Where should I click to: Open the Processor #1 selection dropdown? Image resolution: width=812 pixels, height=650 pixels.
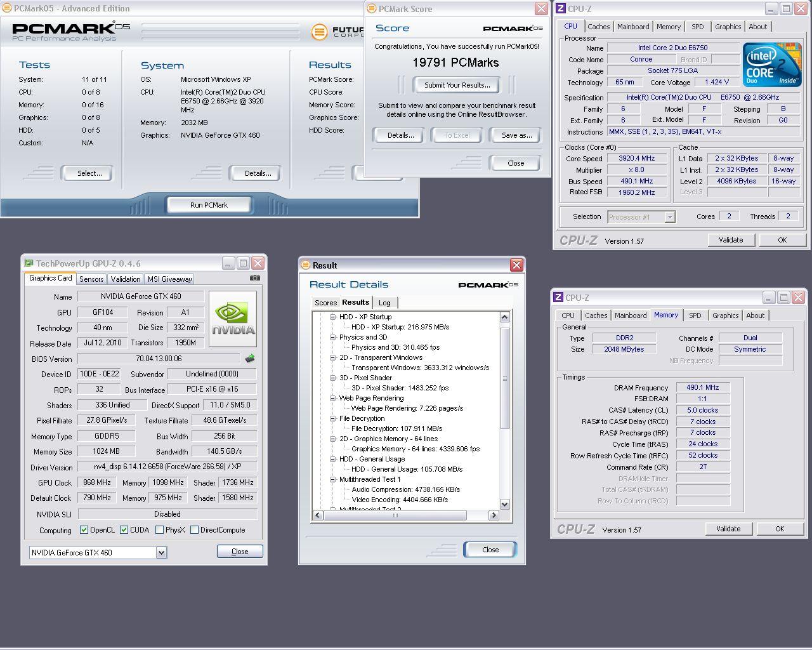click(670, 217)
